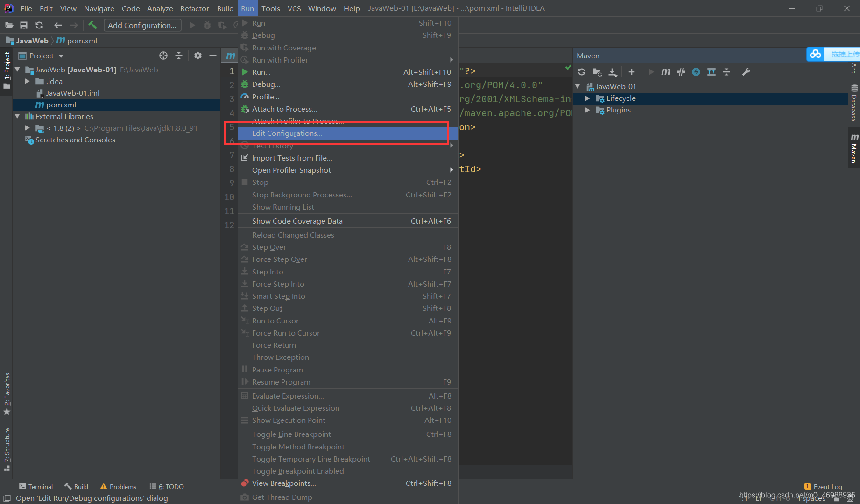Choose View Breakpoints menu item
Viewport: 860px width, 504px height.
(x=348, y=483)
